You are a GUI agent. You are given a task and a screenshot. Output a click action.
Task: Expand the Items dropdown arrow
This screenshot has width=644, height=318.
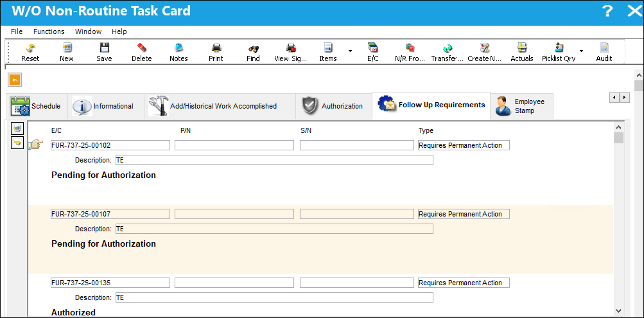click(351, 51)
